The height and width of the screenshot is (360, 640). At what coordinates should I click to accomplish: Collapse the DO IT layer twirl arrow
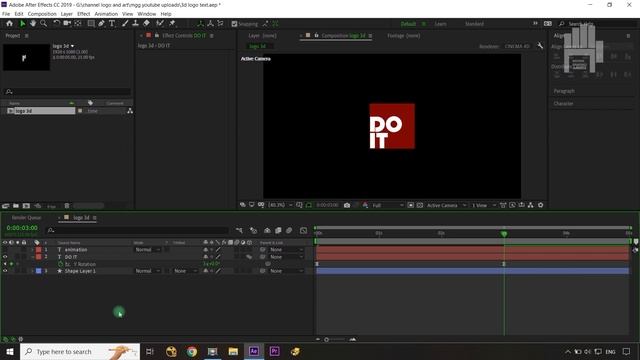tap(32, 257)
